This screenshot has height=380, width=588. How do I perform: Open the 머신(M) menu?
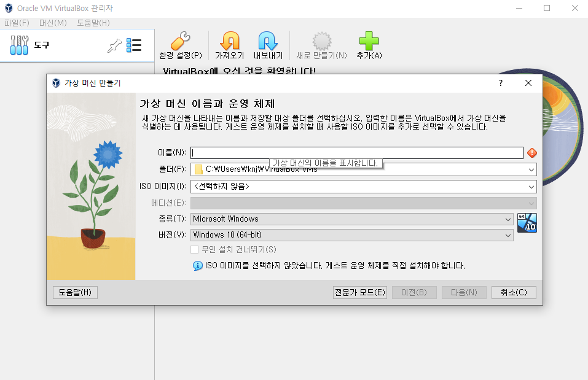click(53, 23)
